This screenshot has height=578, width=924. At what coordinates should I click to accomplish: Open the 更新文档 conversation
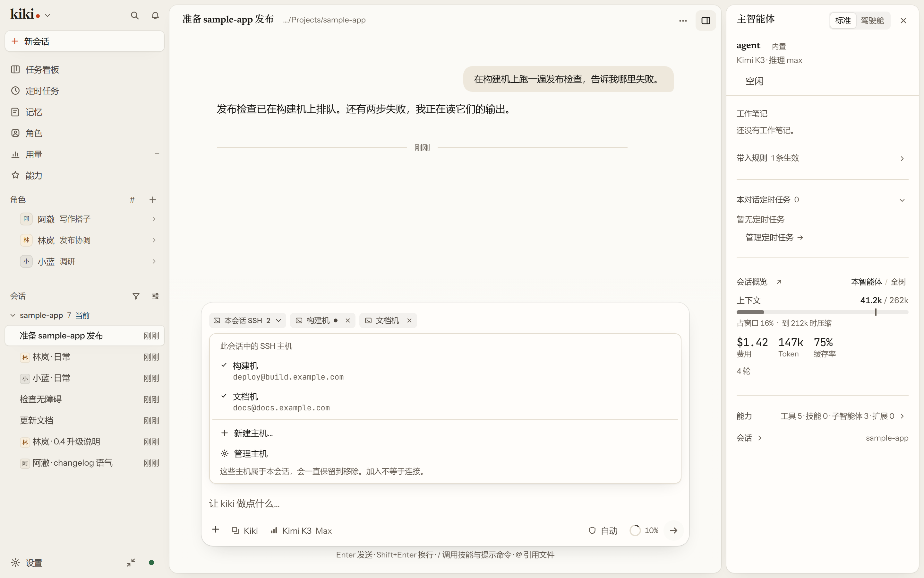pyautogui.click(x=85, y=421)
